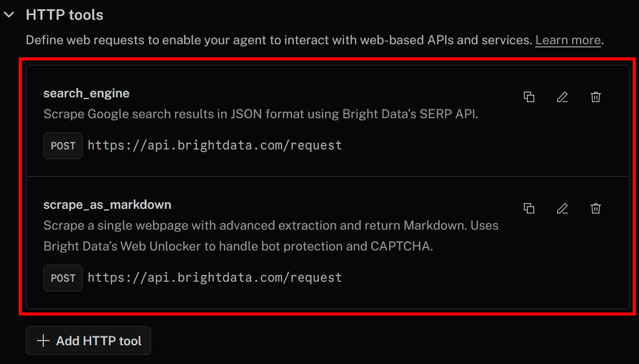
Task: Toggle the HTTP tools disclosure chevron
Action: tap(9, 15)
